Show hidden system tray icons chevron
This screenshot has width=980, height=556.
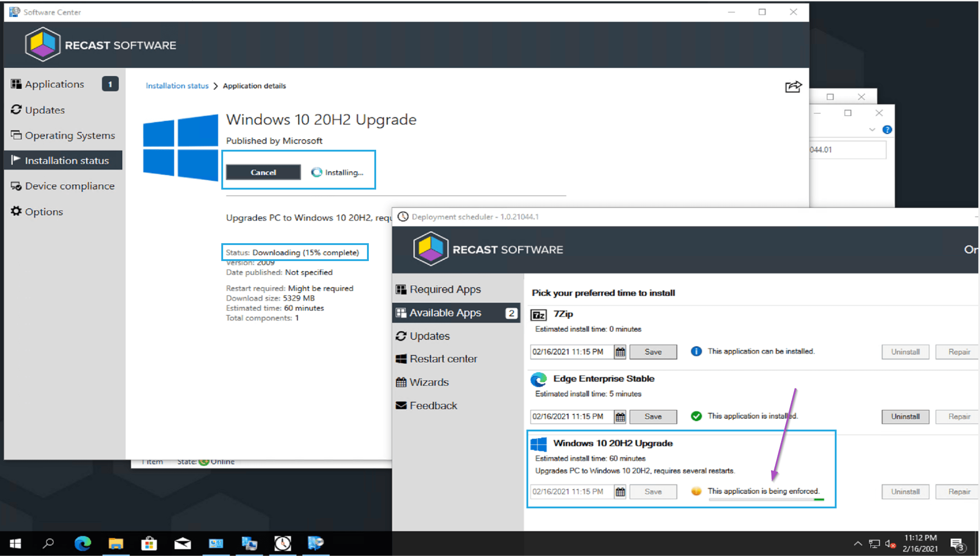click(x=858, y=544)
